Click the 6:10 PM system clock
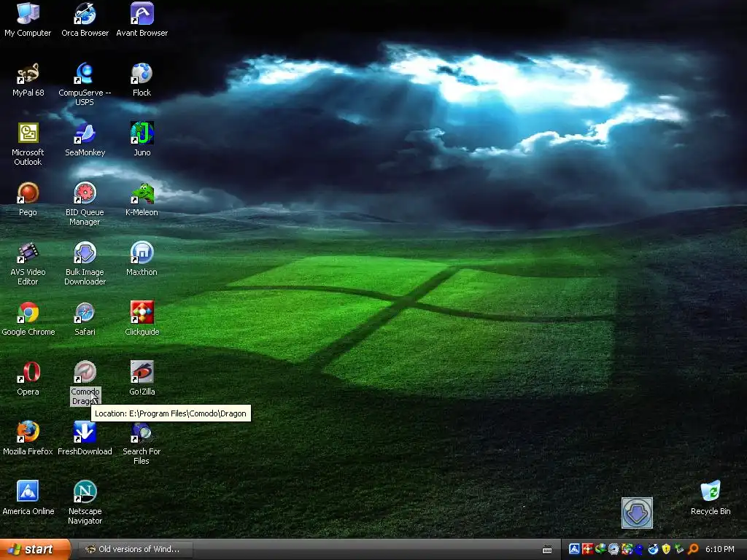Image resolution: width=747 pixels, height=560 pixels. click(x=719, y=549)
